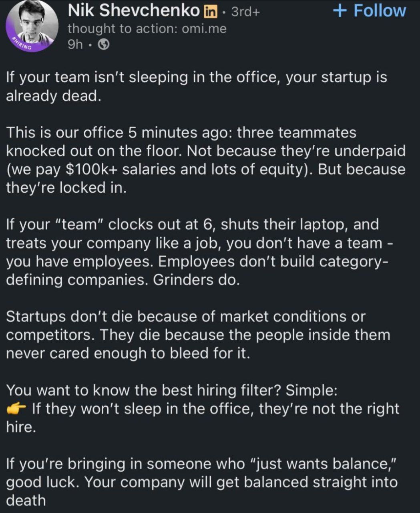Click the plus icon beside Follow

pos(340,10)
